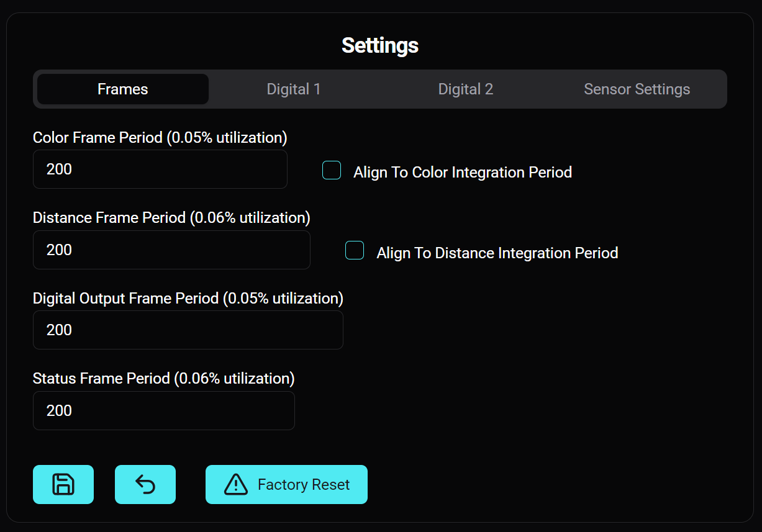
Task: Switch to the Digital 2 tab
Action: pyautogui.click(x=465, y=89)
